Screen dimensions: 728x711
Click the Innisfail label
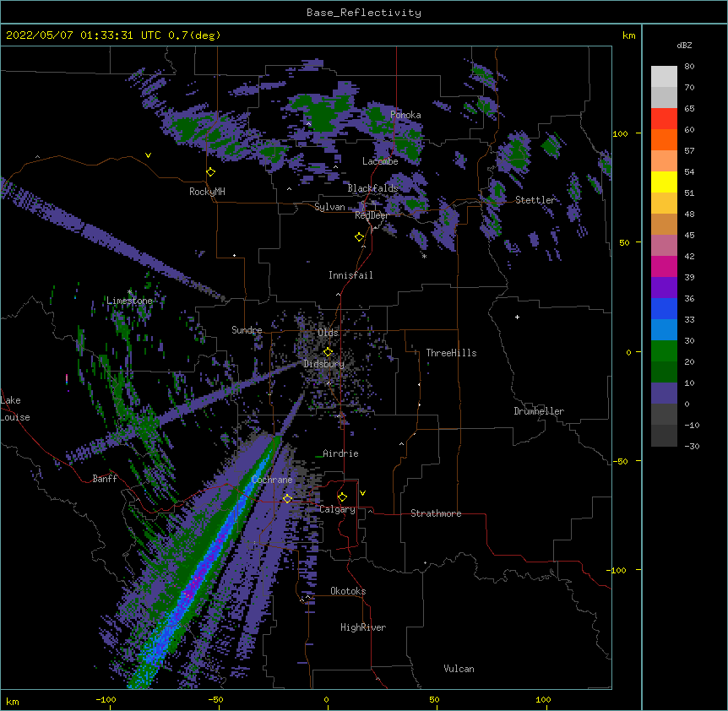click(350, 275)
